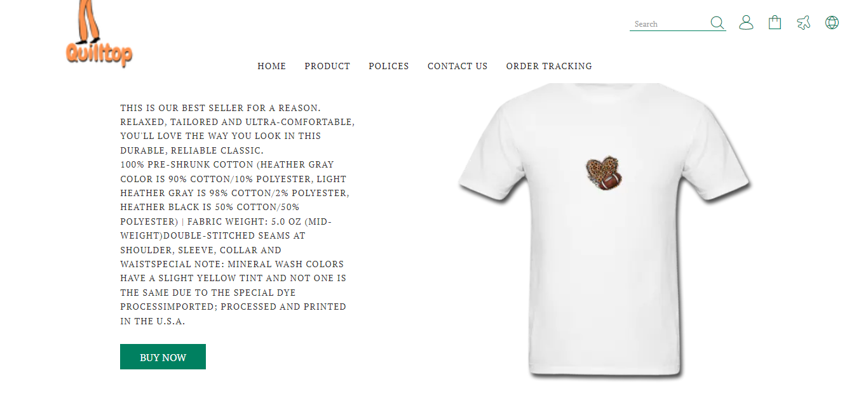Open the POLICES menu item
The height and width of the screenshot is (403, 868).
click(x=389, y=66)
